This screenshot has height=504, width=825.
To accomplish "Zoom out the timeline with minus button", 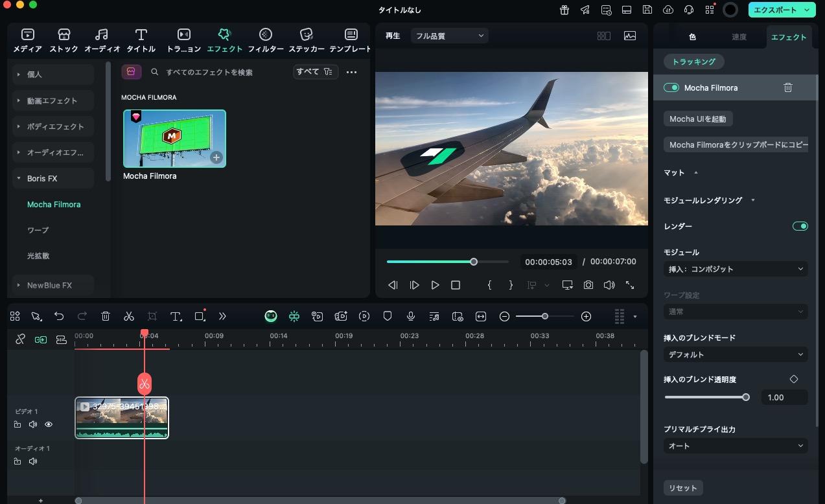I will 504,316.
